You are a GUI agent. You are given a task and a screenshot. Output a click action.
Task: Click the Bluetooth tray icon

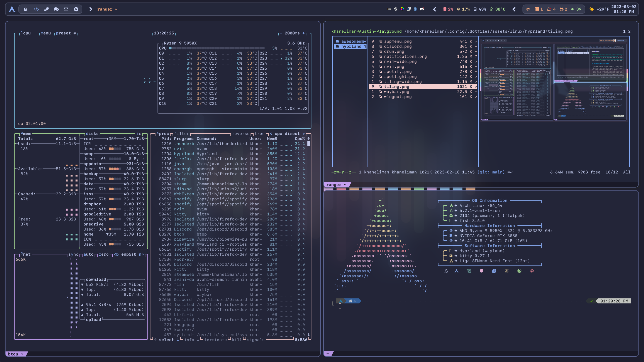415,9
